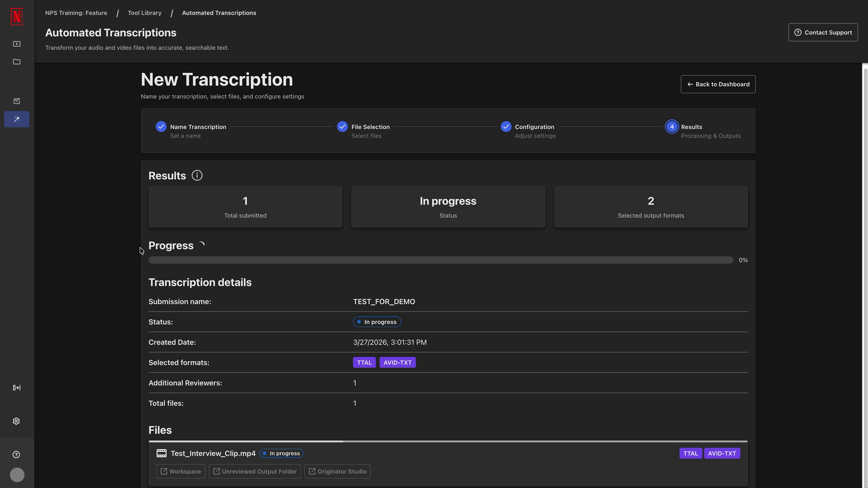868x488 pixels.
Task: Open settings gear in sidebar
Action: pyautogui.click(x=16, y=421)
